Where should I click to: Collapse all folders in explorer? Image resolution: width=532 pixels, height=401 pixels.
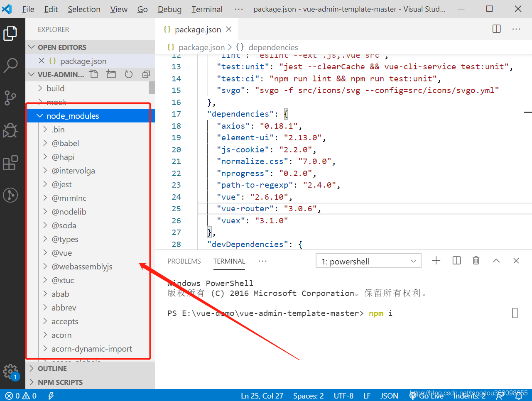pos(146,74)
